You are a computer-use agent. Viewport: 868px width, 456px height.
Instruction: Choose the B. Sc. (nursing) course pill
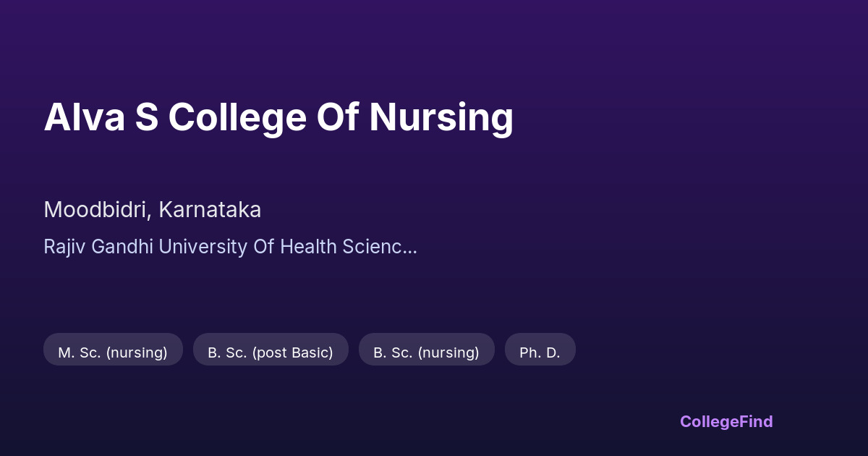pos(426,352)
